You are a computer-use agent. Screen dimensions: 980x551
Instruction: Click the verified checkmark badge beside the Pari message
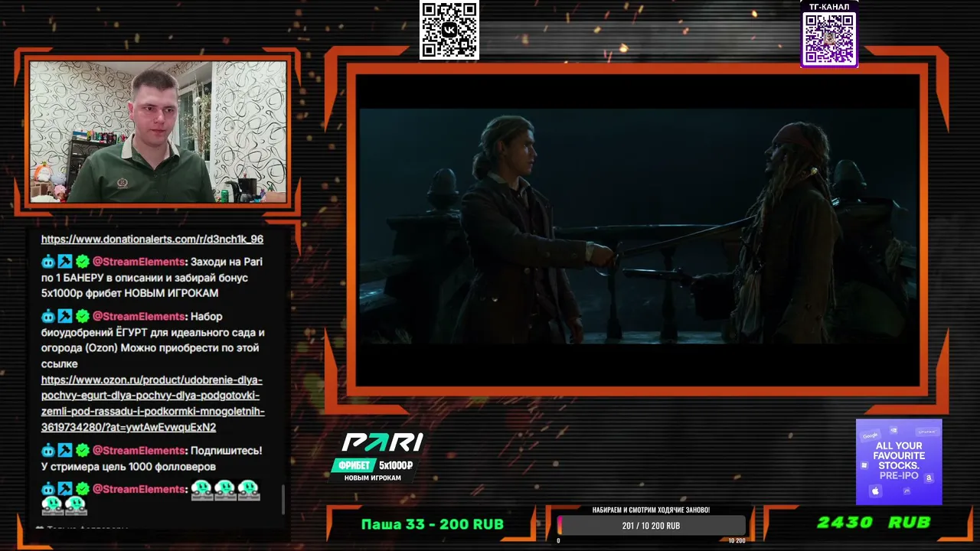[x=82, y=262]
